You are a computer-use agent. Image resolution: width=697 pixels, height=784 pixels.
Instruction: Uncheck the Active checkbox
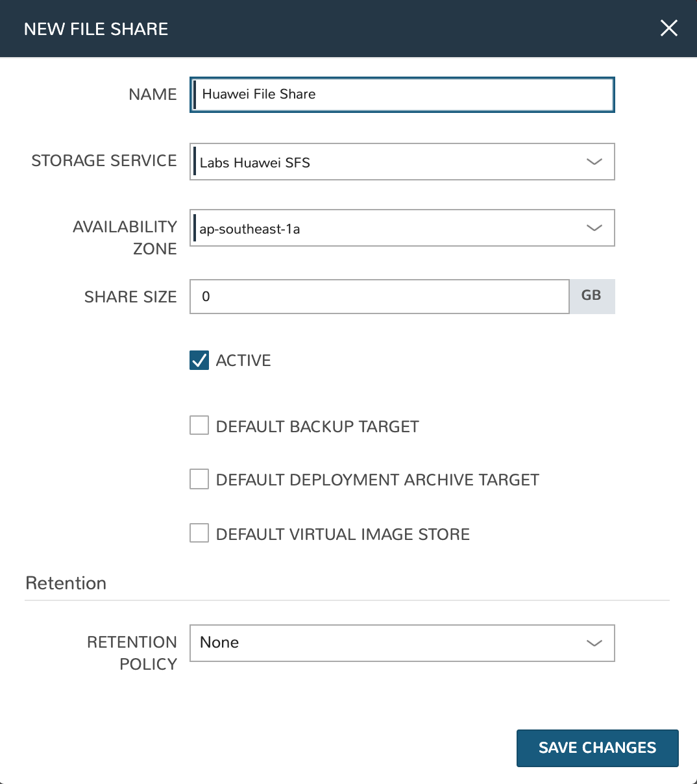point(199,360)
